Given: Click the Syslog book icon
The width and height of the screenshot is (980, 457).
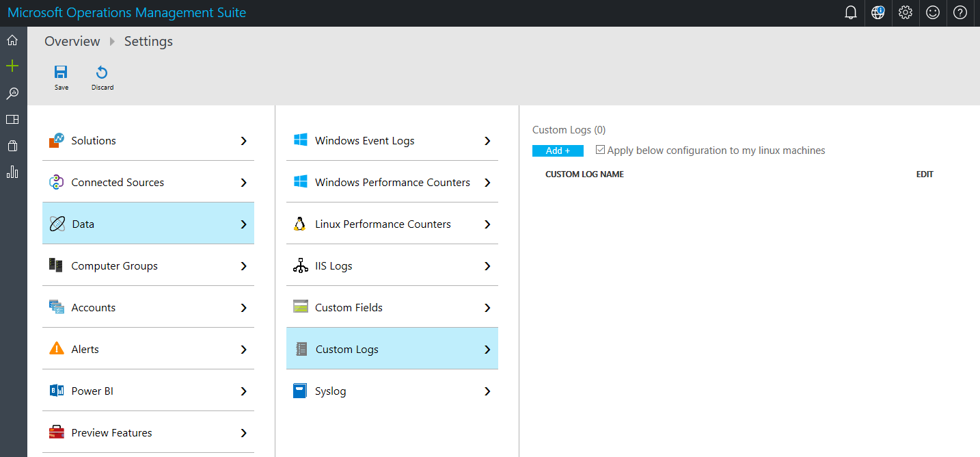Looking at the screenshot, I should [x=300, y=391].
